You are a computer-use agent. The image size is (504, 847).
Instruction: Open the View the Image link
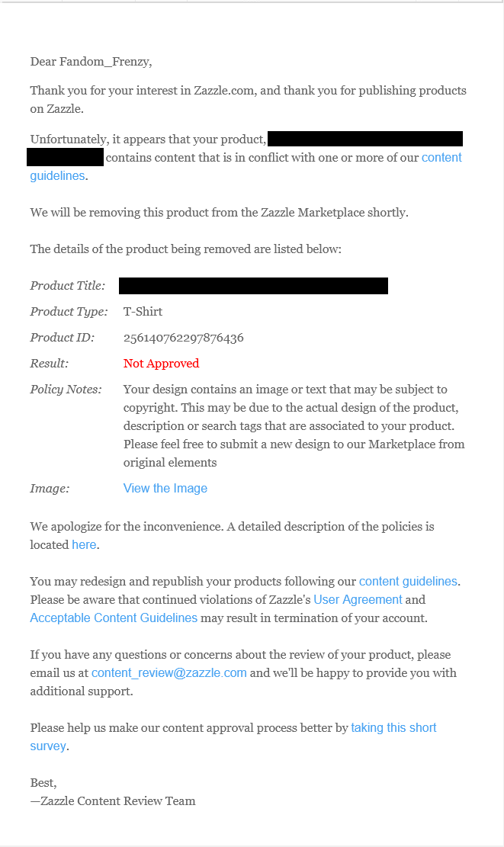(165, 489)
